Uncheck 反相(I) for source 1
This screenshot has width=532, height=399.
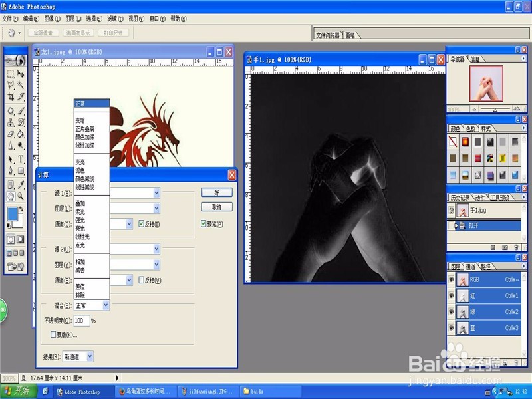coord(142,224)
